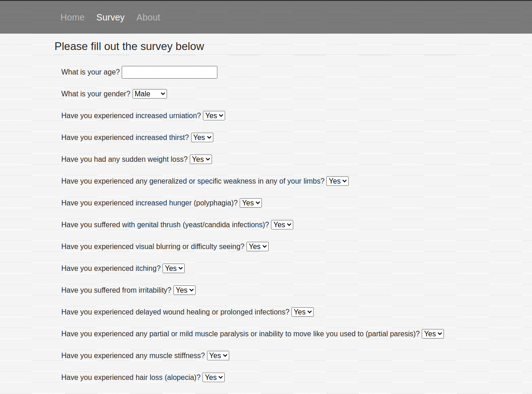Open the gender dropdown showing Male
Image resolution: width=532 pixels, height=394 pixels.
(150, 94)
